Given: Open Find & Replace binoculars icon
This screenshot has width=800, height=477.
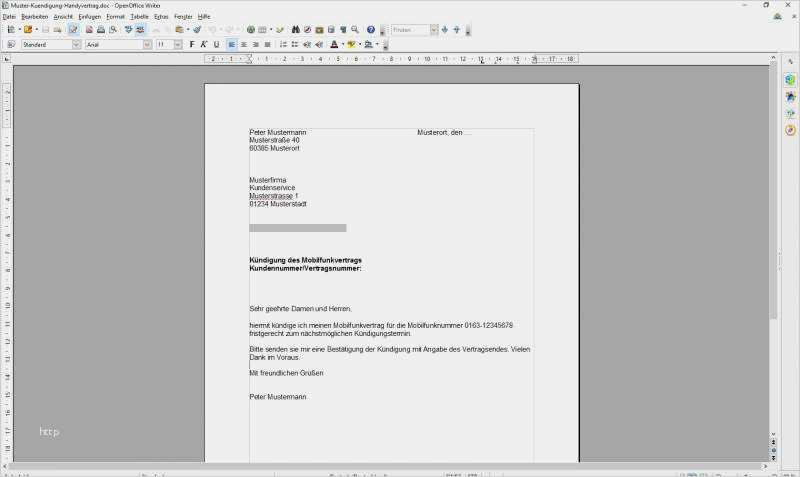Looking at the screenshot, I should pos(295,30).
